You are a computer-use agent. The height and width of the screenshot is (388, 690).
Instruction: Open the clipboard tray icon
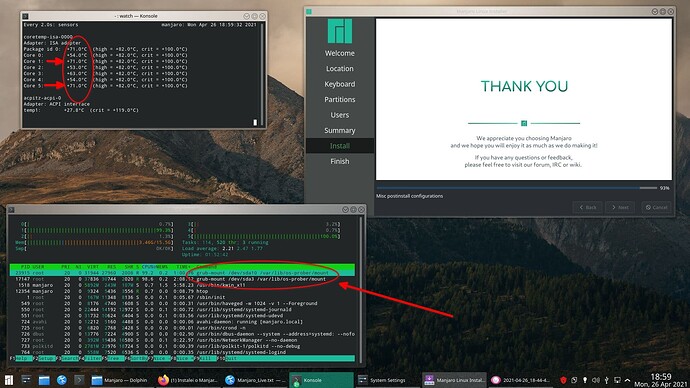tap(574, 380)
